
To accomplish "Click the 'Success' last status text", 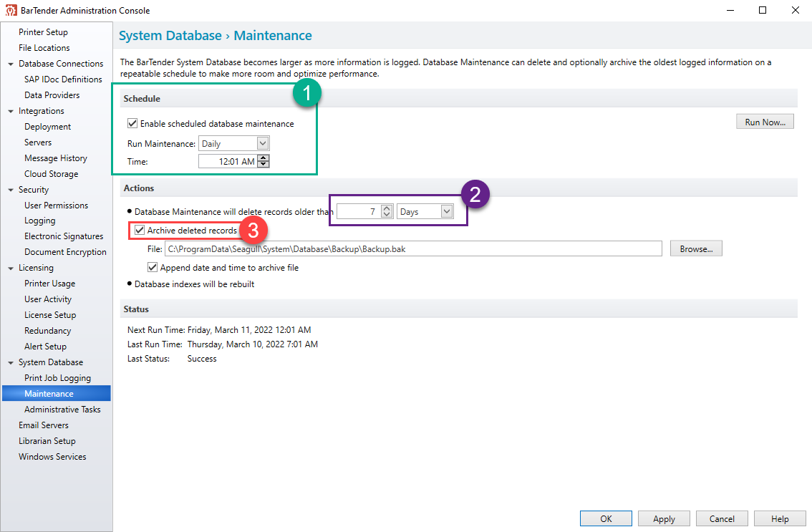I will click(202, 359).
